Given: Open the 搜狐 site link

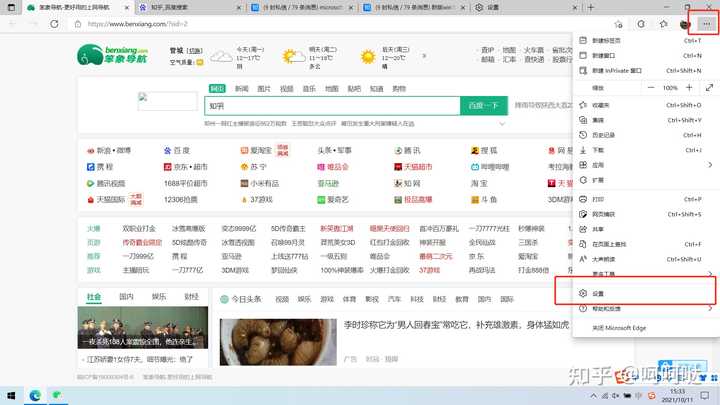Looking at the screenshot, I should pos(484,151).
